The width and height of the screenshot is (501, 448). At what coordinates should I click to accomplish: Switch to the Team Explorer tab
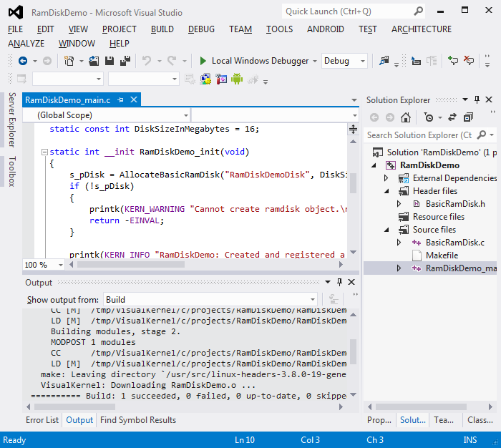(444, 420)
